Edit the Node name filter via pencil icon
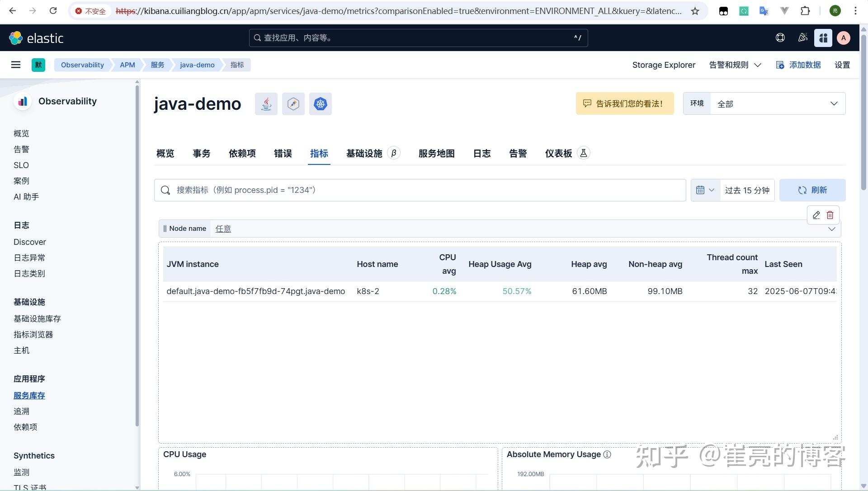 coord(816,215)
